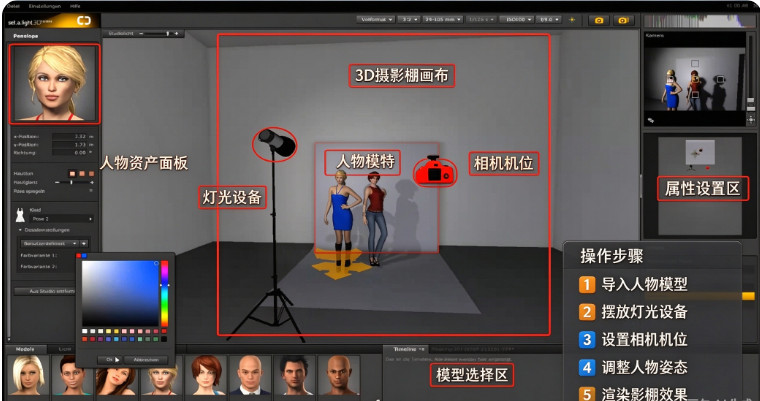The height and width of the screenshot is (401, 760).
Task: Click the second yellow camera button with the side mark
Action: coord(624,20)
